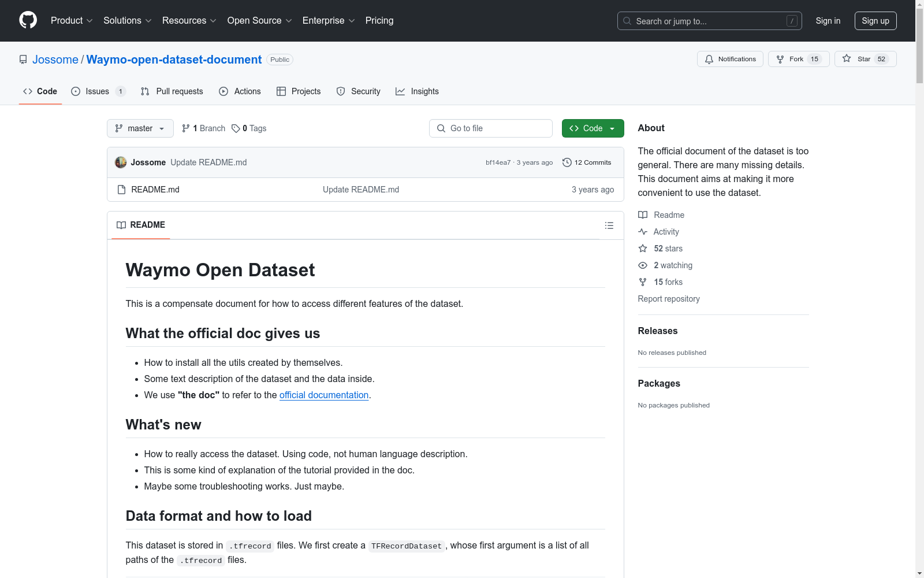The height and width of the screenshot is (578, 924).
Task: Click the branch icon next to 1 Branch
Action: click(186, 128)
